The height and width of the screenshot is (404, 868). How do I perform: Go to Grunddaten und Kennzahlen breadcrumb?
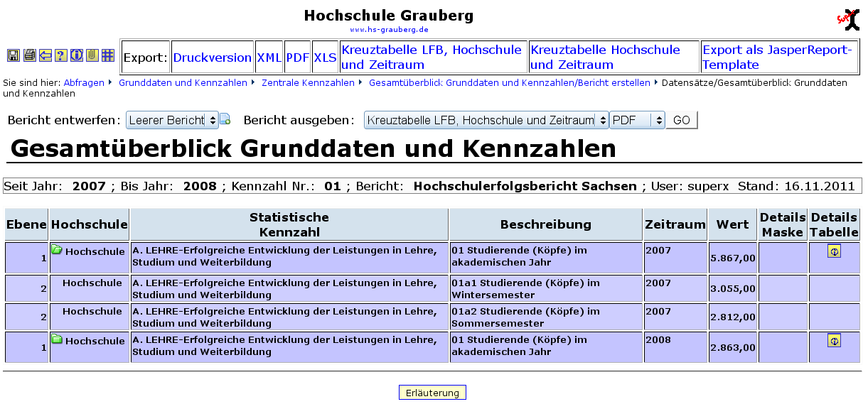pyautogui.click(x=183, y=83)
